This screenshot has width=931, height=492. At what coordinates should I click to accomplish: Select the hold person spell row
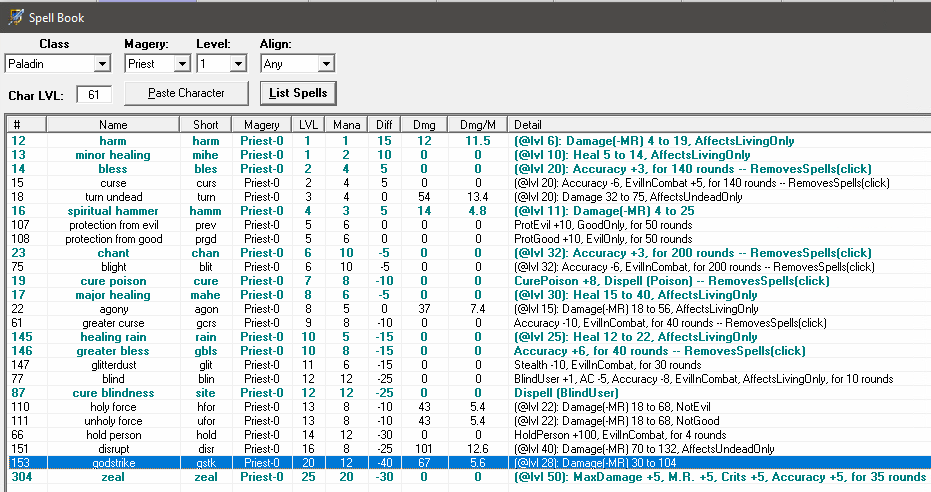tap(113, 435)
